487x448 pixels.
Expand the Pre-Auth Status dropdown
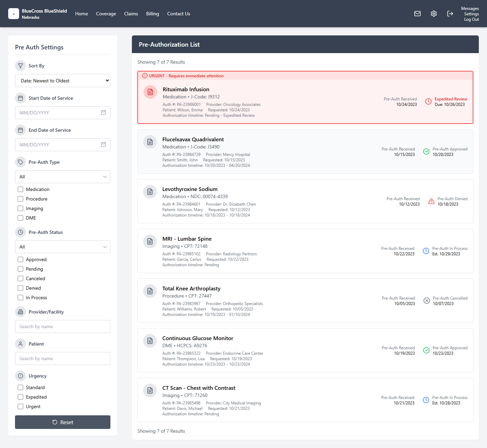click(63, 247)
